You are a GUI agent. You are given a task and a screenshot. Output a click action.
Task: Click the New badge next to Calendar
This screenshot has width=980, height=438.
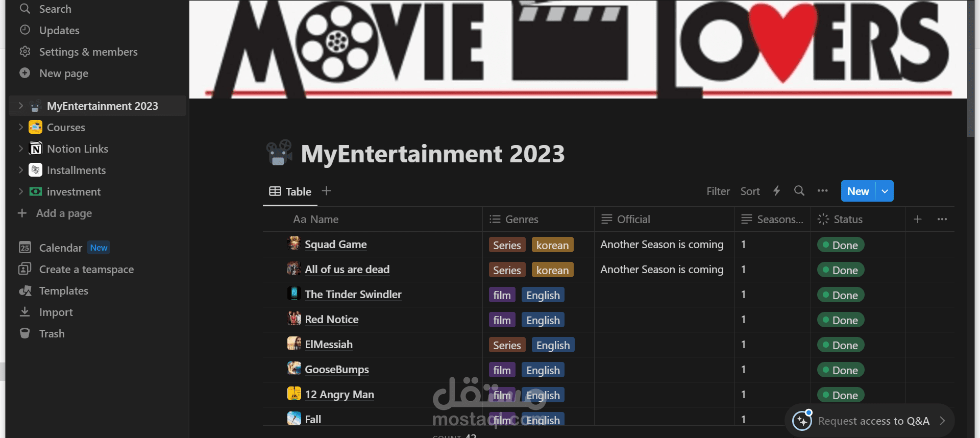pos(99,248)
